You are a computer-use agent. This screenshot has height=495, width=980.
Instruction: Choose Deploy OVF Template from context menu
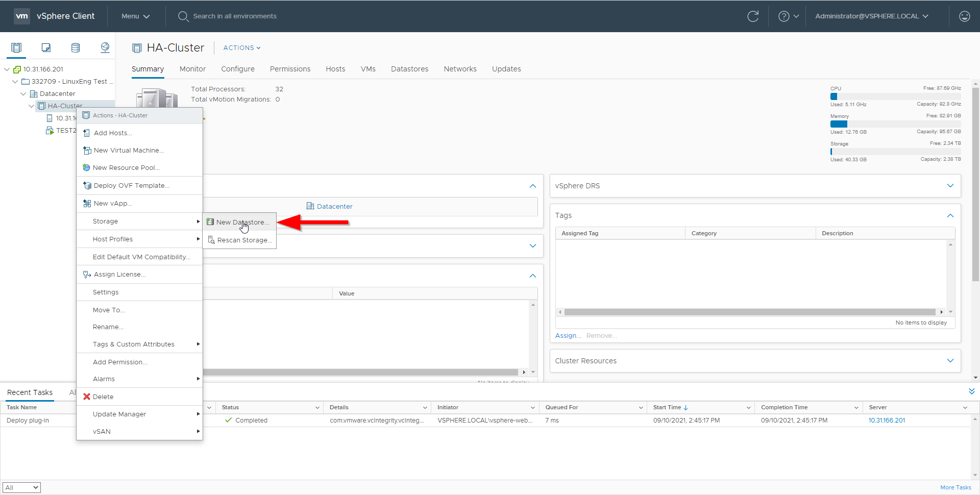(x=131, y=186)
